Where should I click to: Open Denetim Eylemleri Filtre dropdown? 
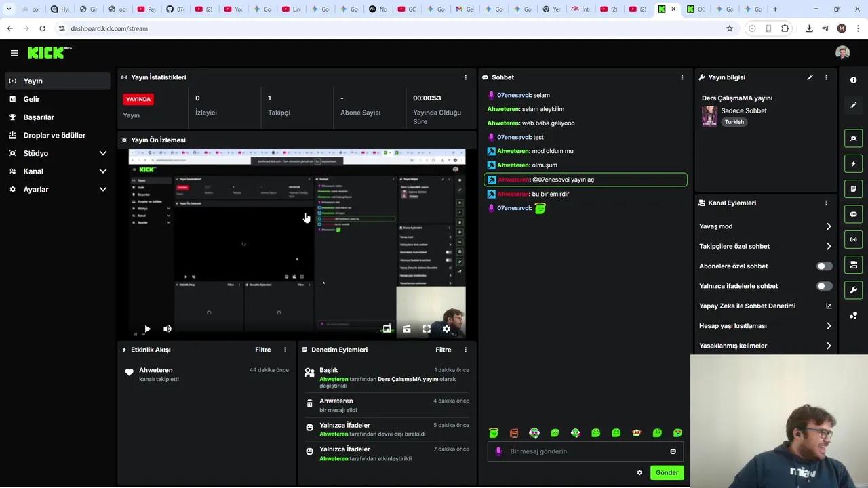pos(443,350)
